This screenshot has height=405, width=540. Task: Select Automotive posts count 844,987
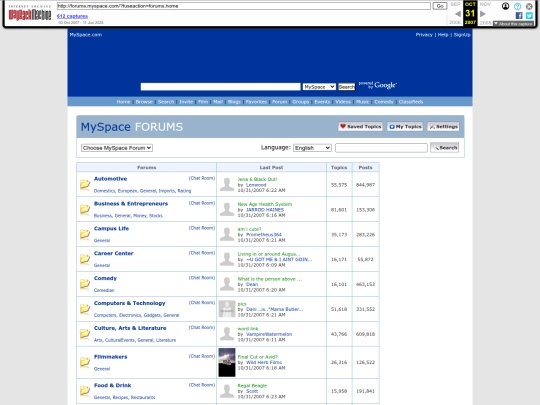click(x=365, y=185)
